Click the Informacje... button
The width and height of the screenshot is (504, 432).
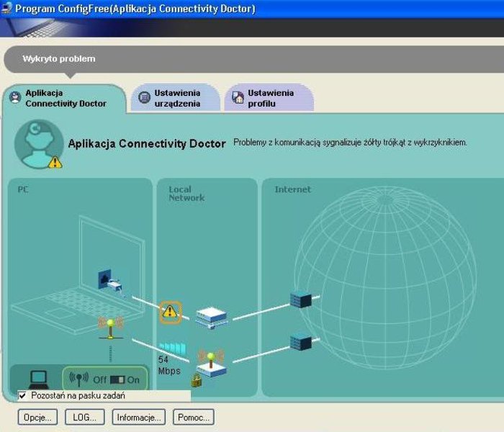click(x=138, y=417)
